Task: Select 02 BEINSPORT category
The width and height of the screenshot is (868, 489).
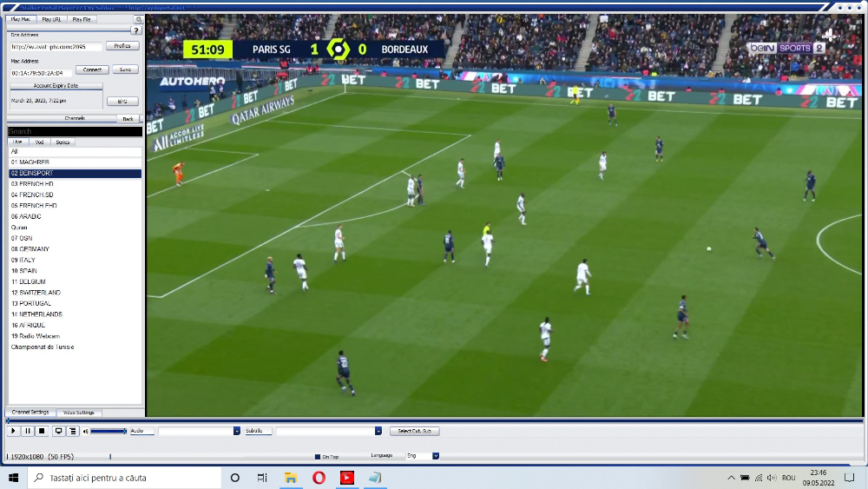Action: tap(75, 174)
